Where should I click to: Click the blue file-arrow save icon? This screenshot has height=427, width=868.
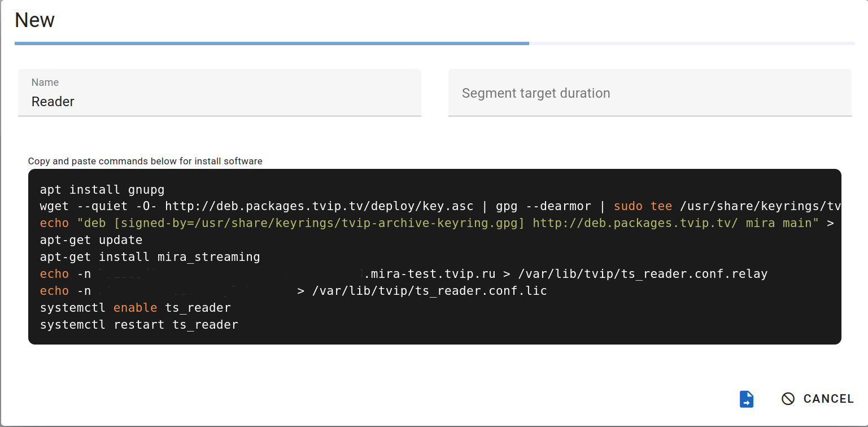click(x=747, y=399)
